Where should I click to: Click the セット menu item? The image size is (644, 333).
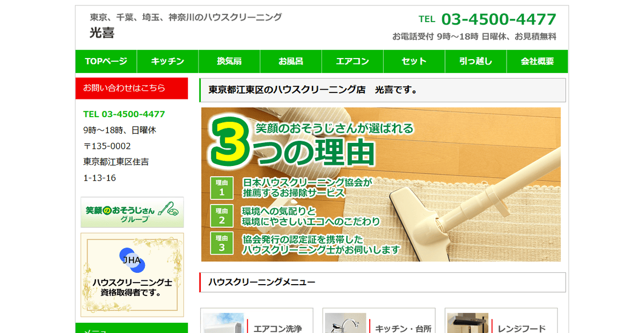(414, 61)
